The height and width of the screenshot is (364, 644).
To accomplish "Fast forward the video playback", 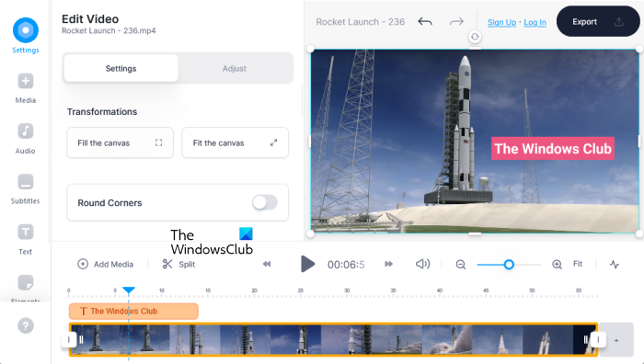I will [388, 264].
